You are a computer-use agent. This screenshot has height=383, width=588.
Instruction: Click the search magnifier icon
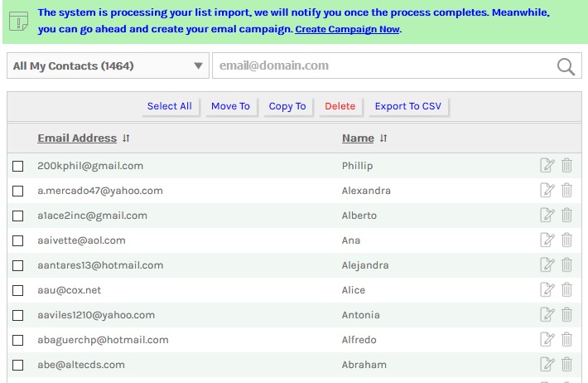click(x=566, y=67)
